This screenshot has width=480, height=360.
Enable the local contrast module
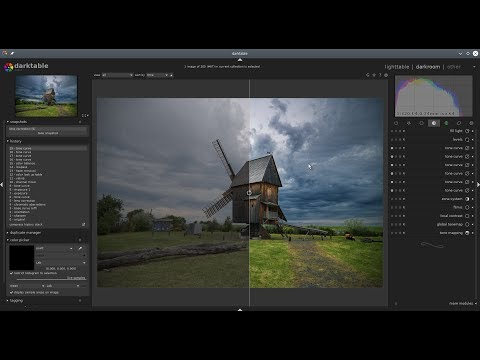pos(467,216)
